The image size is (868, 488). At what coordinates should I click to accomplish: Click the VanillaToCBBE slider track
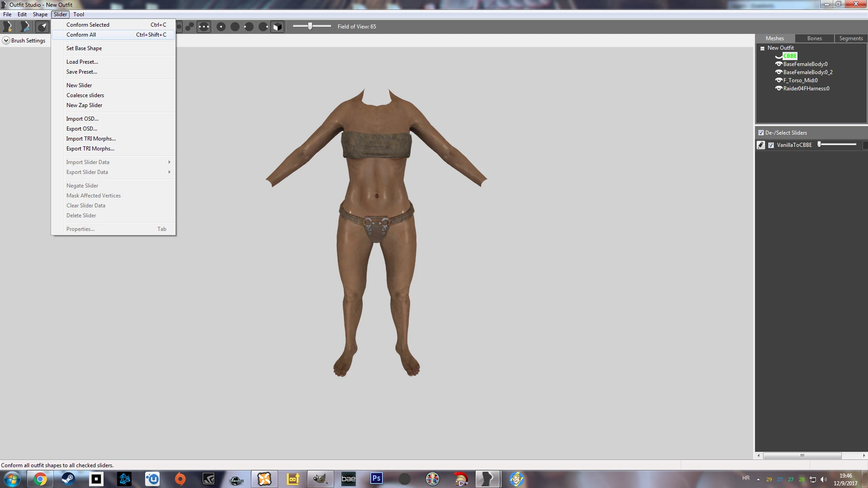(837, 145)
